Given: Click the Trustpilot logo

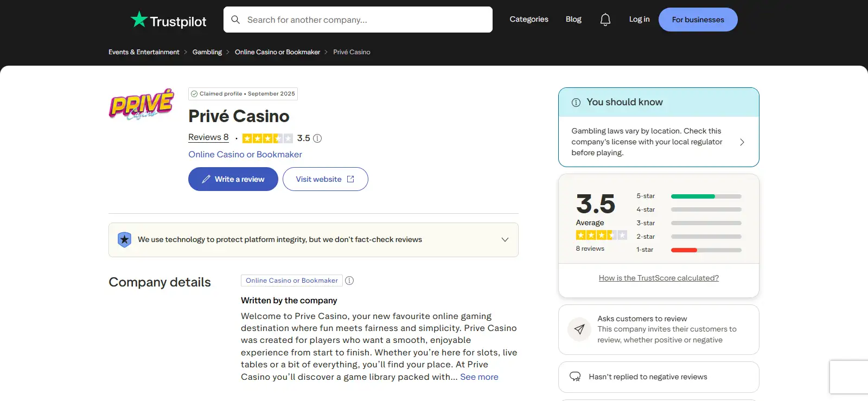Looking at the screenshot, I should (x=168, y=20).
